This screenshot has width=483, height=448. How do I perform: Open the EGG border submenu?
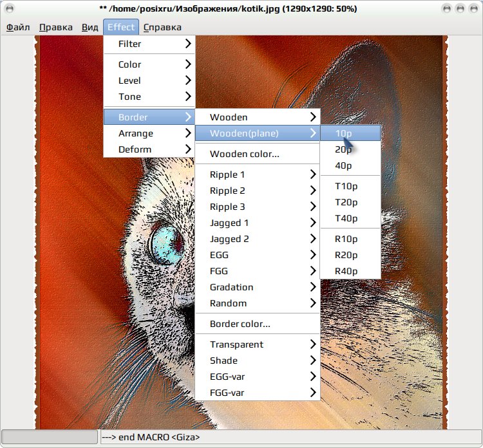(258, 255)
